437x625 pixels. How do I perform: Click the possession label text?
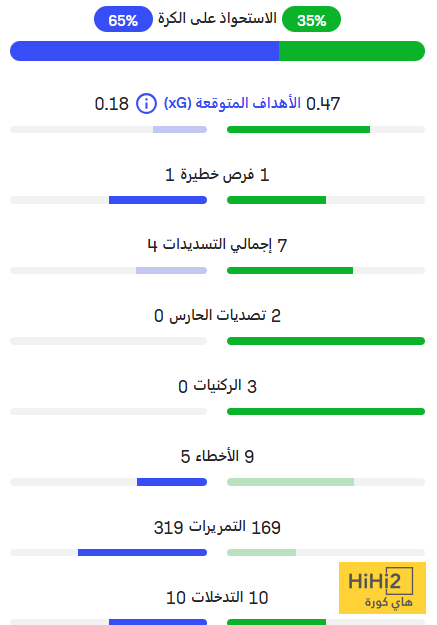click(217, 18)
